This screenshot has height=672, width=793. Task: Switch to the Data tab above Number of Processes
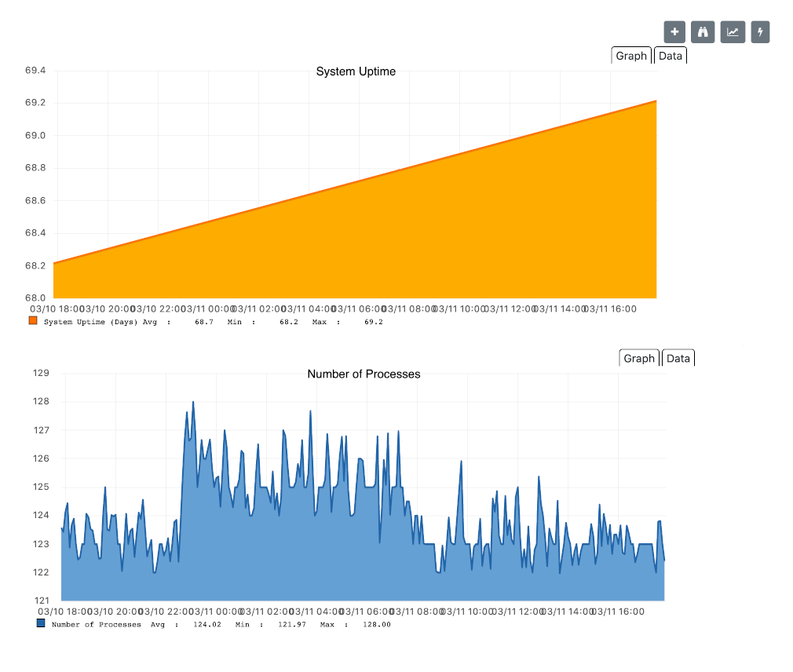coord(678,358)
